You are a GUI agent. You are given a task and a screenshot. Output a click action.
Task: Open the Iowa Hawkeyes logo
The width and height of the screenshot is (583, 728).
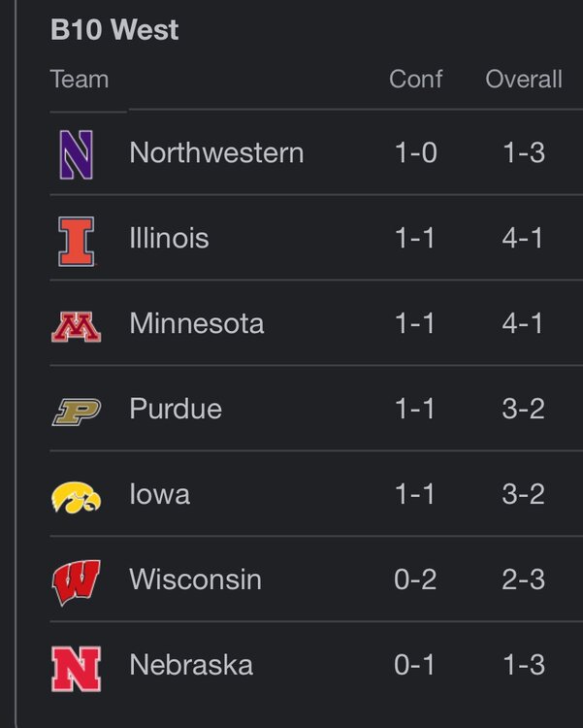tap(76, 495)
